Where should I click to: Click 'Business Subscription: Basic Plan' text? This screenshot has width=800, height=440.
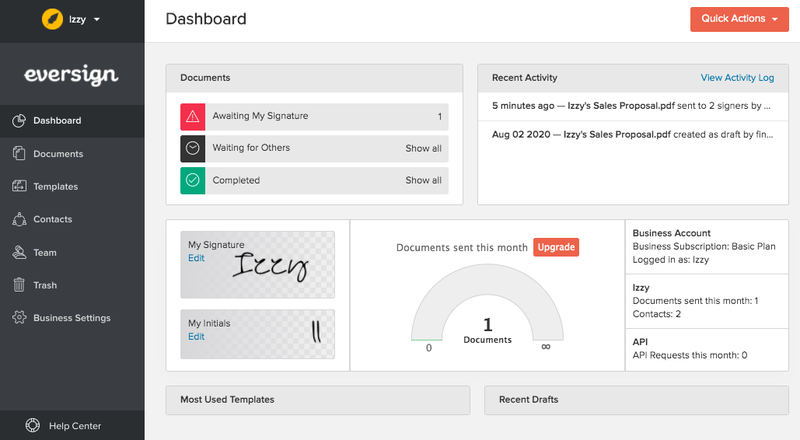tap(704, 247)
